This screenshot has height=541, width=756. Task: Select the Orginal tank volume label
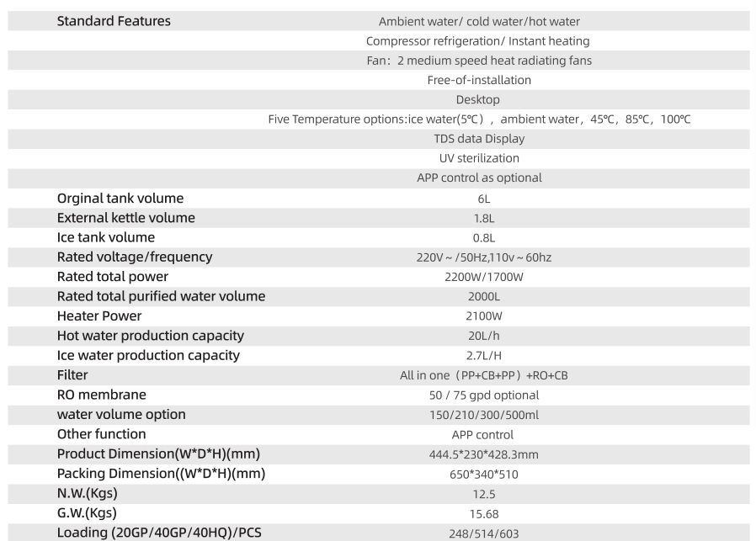120,199
